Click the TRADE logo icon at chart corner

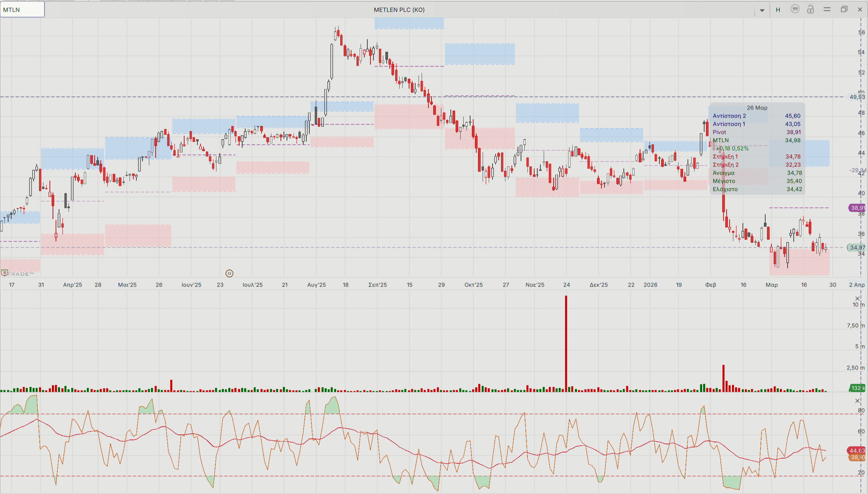click(5, 272)
